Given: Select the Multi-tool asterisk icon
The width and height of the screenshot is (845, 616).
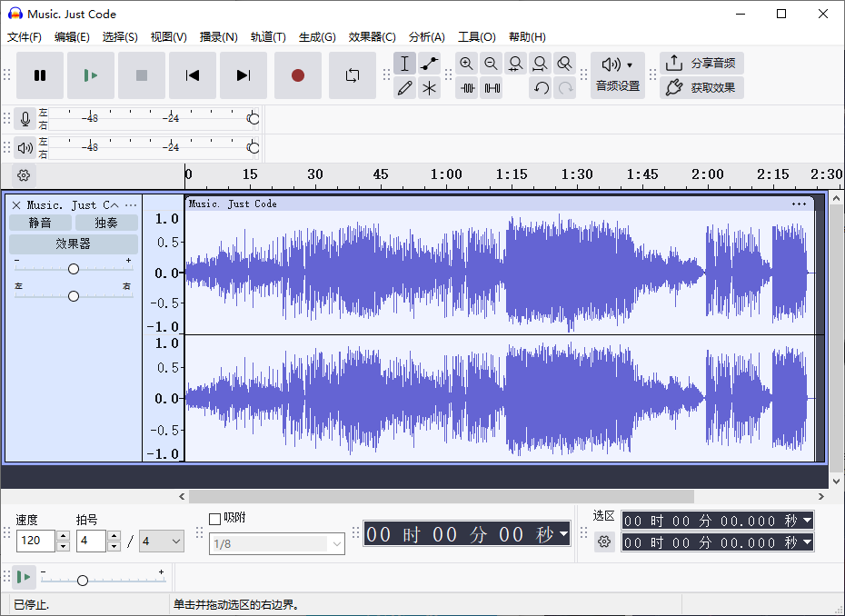Looking at the screenshot, I should pos(429,88).
